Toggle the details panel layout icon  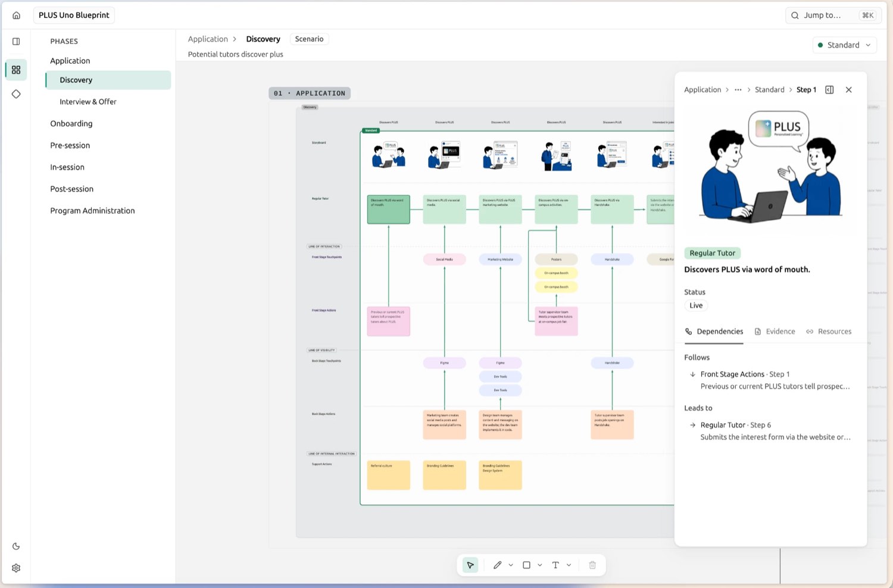829,90
